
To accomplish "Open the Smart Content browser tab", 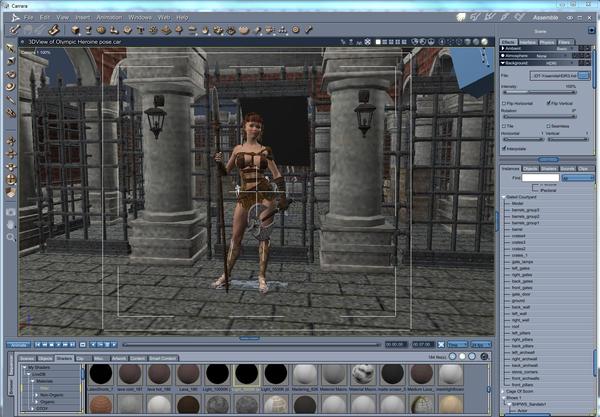I will [163, 358].
